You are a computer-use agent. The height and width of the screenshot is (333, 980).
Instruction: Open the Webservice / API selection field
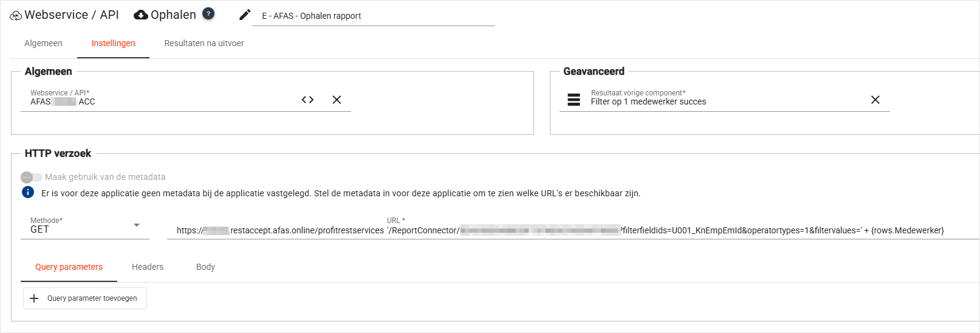[158, 101]
